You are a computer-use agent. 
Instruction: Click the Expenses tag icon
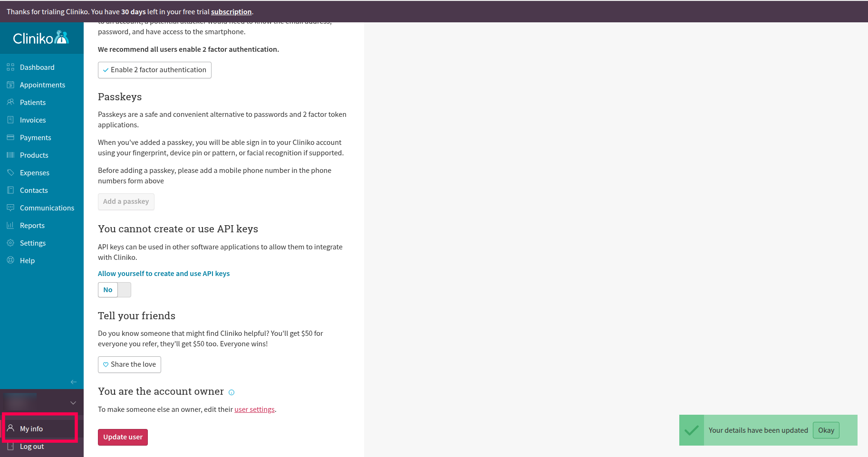[10, 173]
